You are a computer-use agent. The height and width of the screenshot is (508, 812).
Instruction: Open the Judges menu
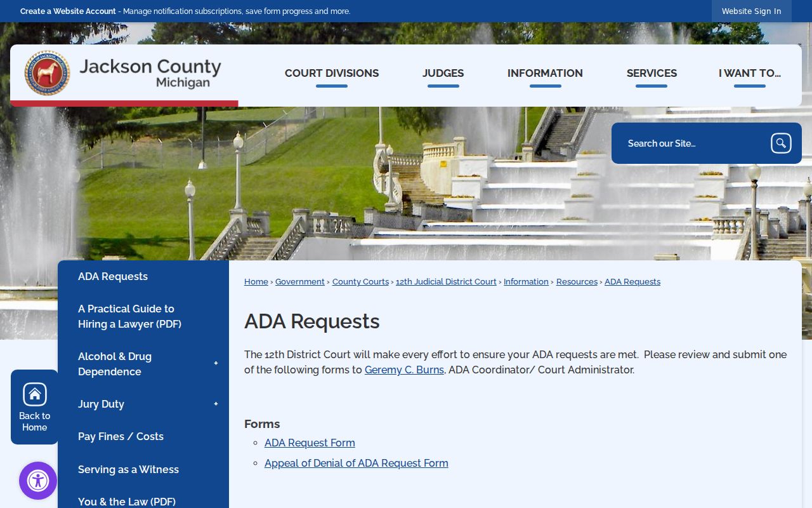pos(443,74)
